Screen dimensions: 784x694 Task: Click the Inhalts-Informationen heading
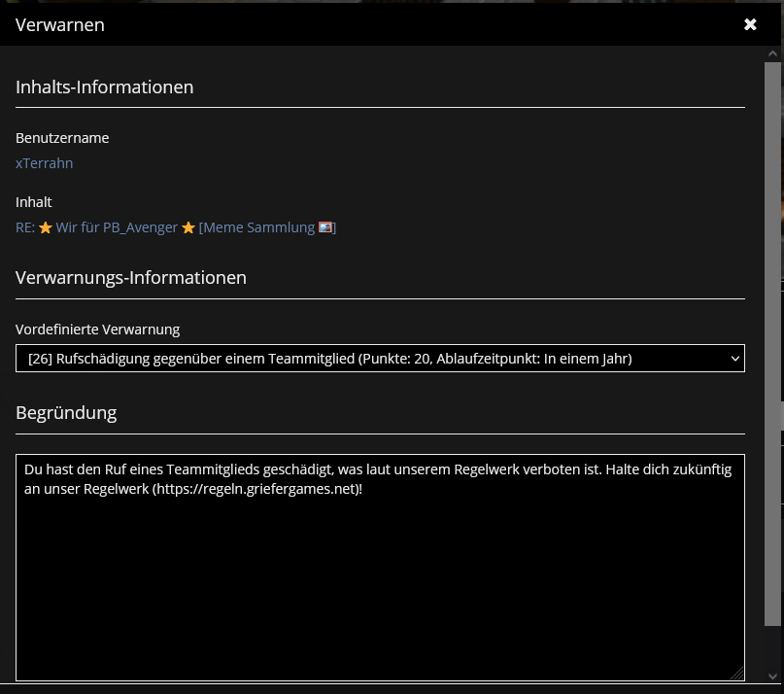105,87
